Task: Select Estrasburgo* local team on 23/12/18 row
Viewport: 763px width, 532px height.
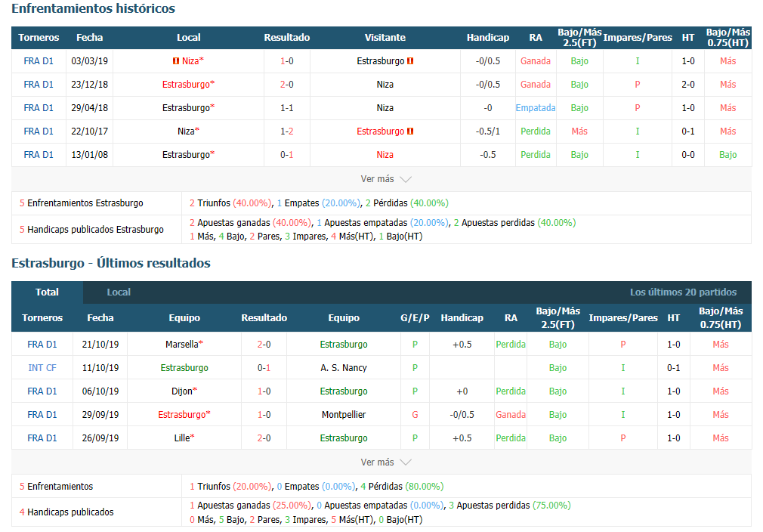Action: [188, 84]
